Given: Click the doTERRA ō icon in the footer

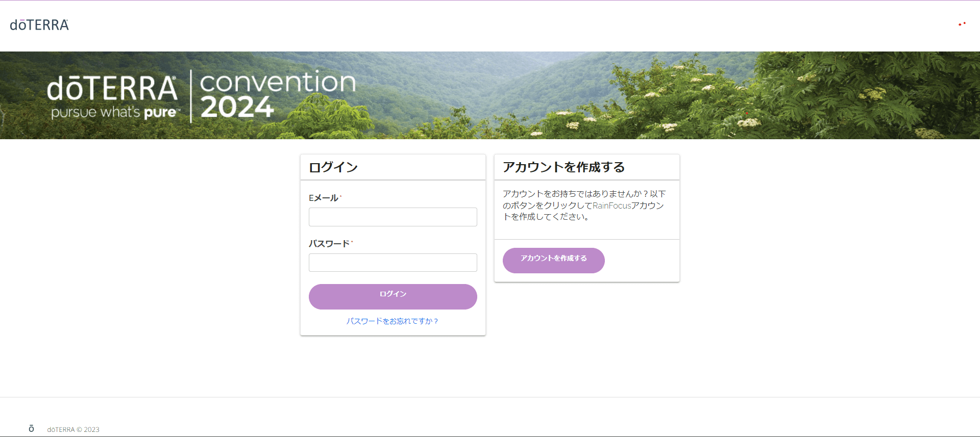Looking at the screenshot, I should 32,429.
